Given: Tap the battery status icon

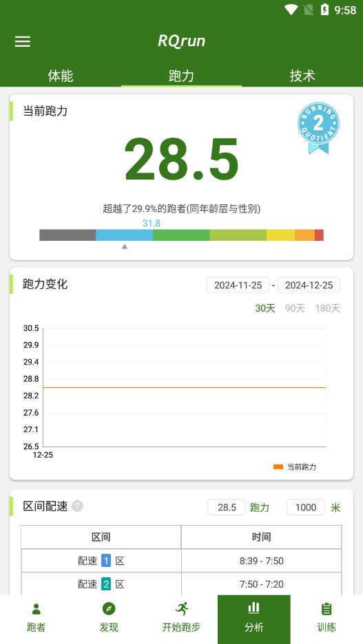Looking at the screenshot, I should [x=324, y=10].
